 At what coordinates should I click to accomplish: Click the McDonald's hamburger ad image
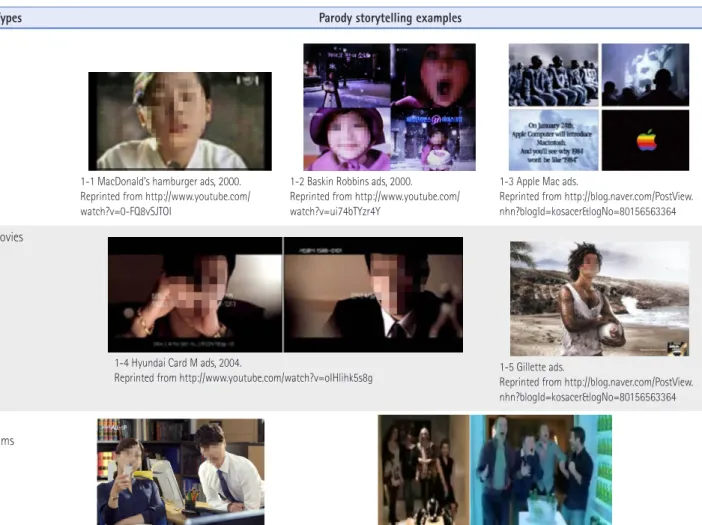(x=180, y=121)
